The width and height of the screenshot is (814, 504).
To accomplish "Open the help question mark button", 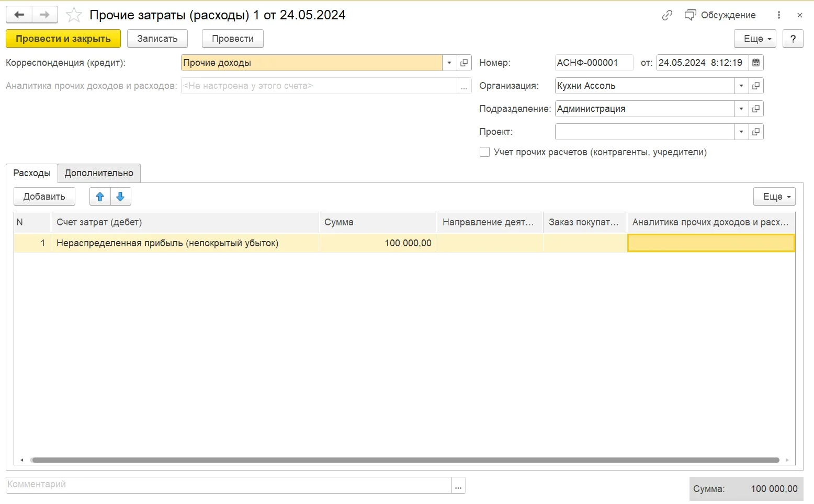I will tap(793, 39).
